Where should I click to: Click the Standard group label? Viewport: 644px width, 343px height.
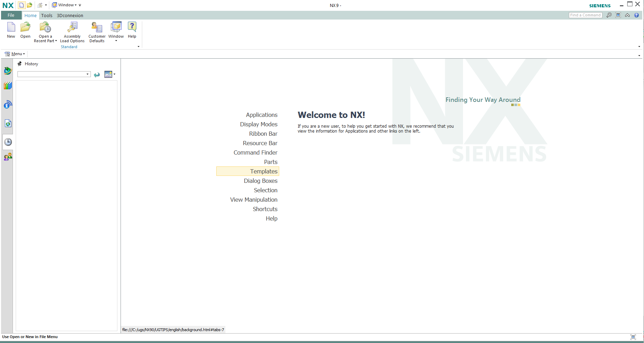[x=69, y=47]
